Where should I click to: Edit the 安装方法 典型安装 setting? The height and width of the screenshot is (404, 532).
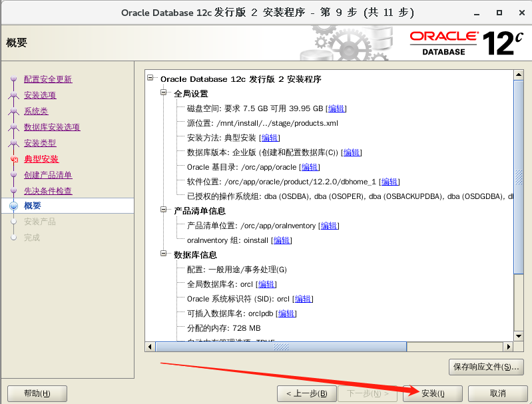(x=270, y=138)
